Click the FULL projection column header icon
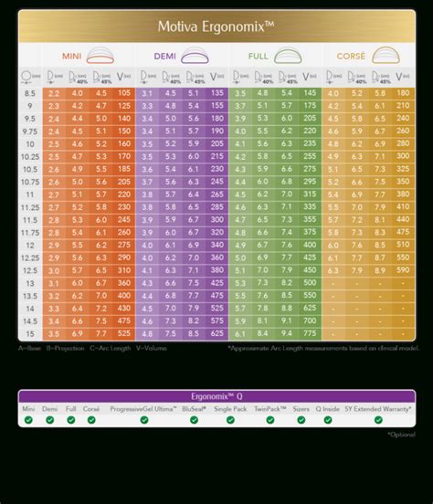The height and width of the screenshot is (504, 433). pyautogui.click(x=240, y=78)
